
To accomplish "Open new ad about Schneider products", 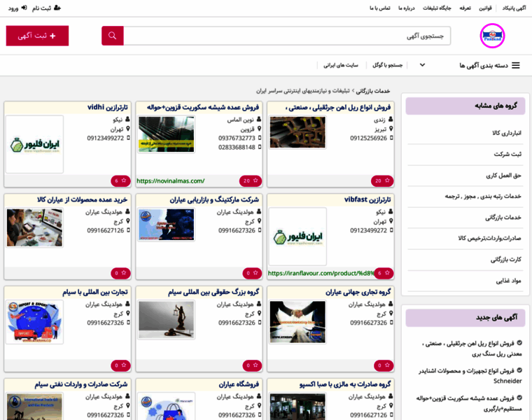I will (470, 376).
